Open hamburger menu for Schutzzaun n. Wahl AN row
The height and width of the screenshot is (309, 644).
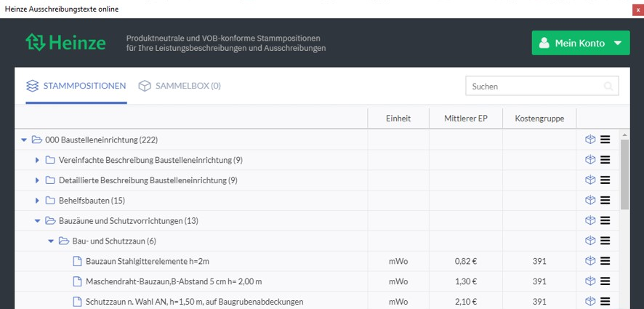[x=605, y=302]
